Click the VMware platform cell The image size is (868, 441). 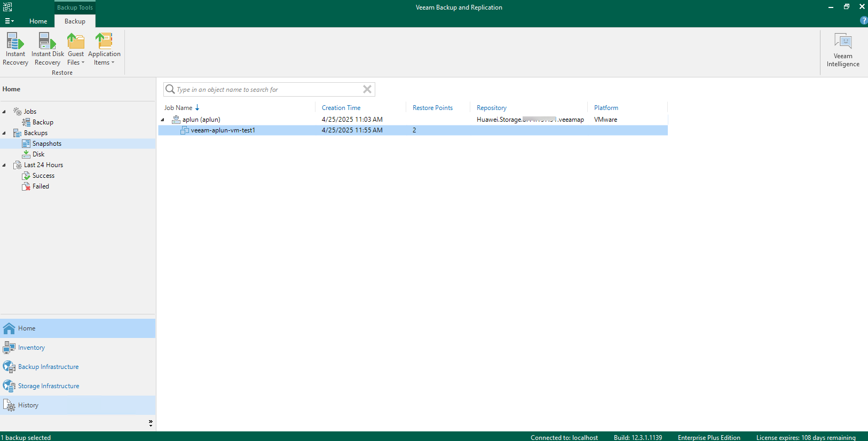605,120
